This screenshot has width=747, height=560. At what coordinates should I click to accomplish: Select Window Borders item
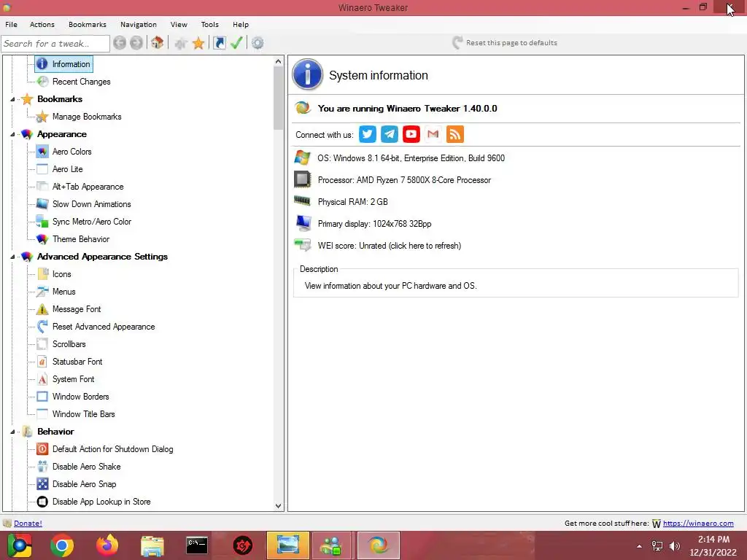click(x=81, y=397)
